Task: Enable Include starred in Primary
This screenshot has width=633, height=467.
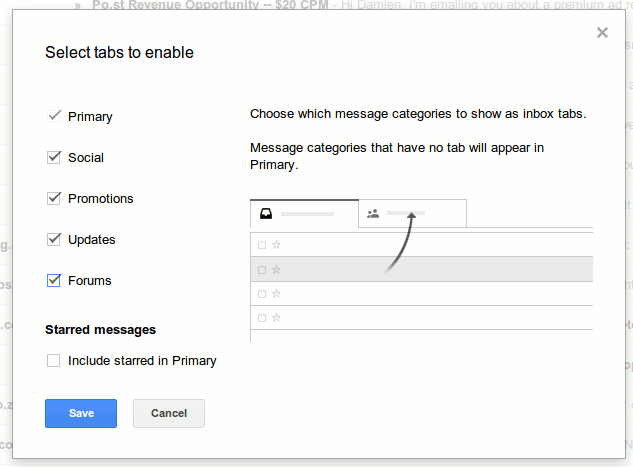Action: [54, 360]
